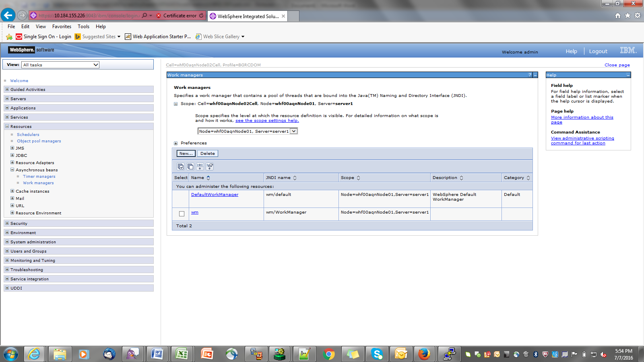Open Object pool managers in tree
The width and height of the screenshot is (644, 362).
(x=39, y=141)
